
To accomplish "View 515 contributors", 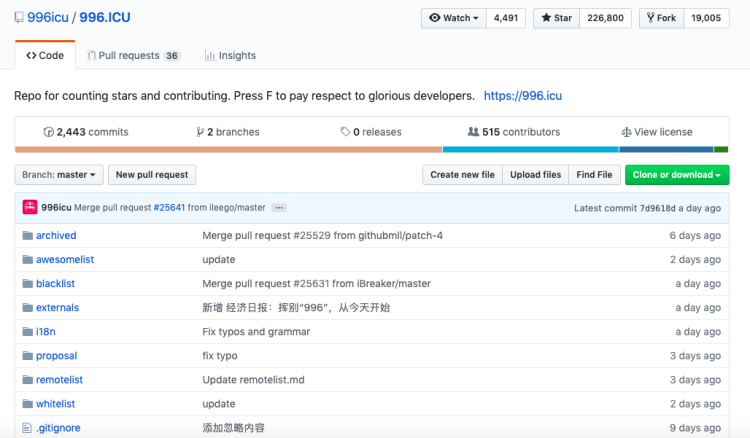I will (x=514, y=132).
